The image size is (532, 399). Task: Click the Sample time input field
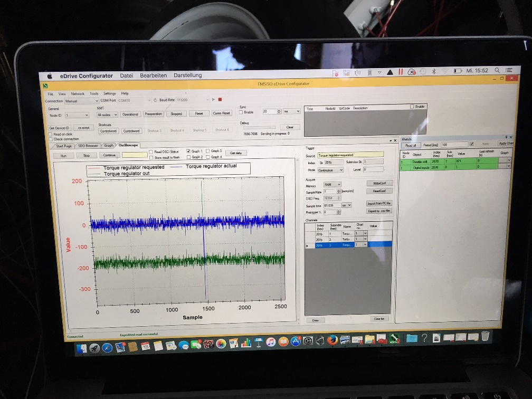tap(331, 205)
